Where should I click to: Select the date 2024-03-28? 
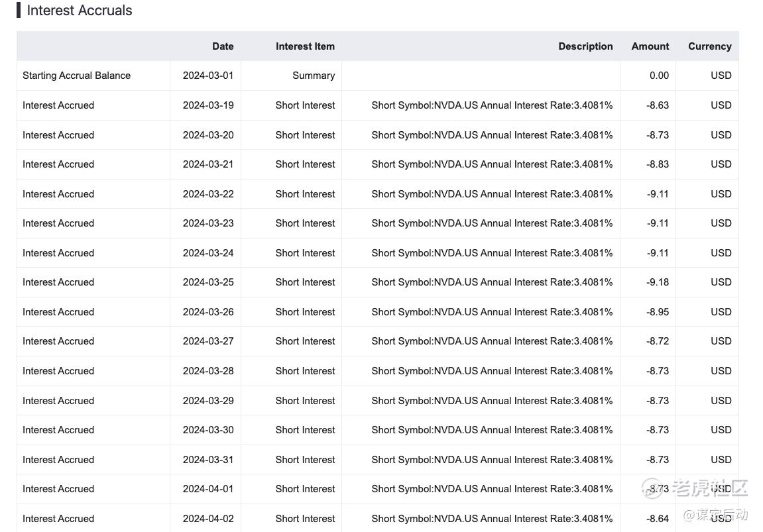[x=208, y=370]
